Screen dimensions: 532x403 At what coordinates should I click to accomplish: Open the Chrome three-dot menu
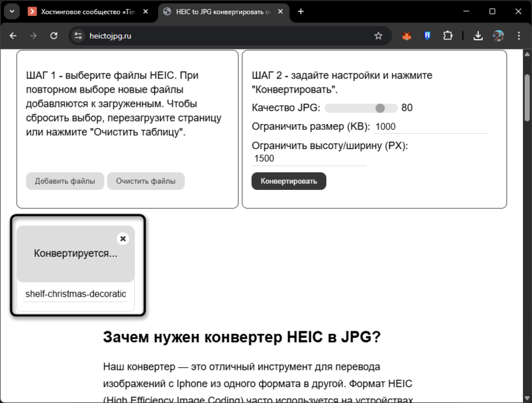point(519,36)
